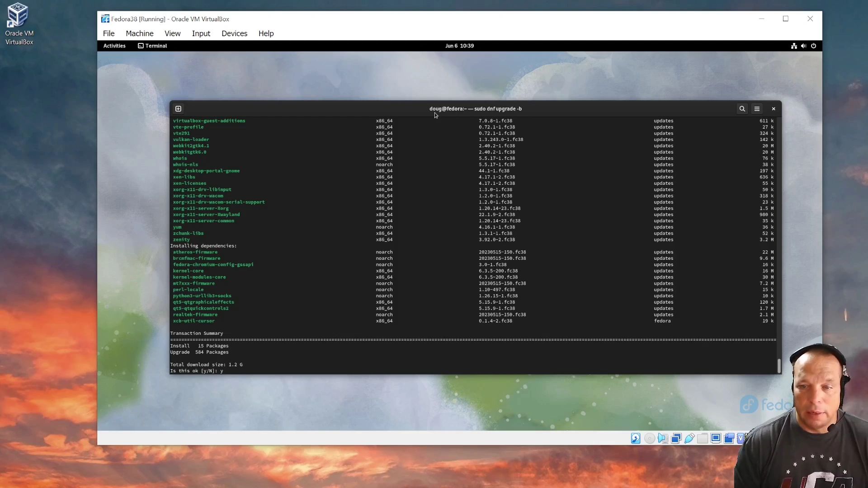
Task: Click the Activities button
Action: [114, 46]
